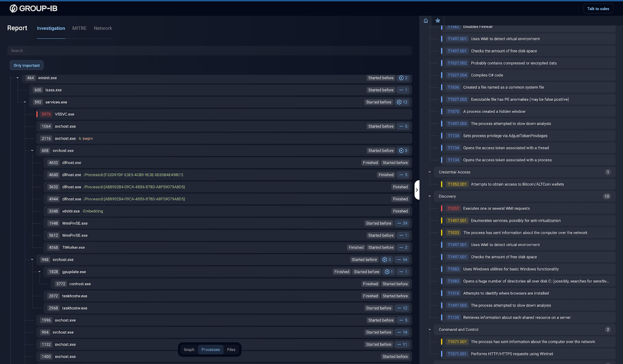
Task: Click the hexagon badge showing 12 on services.exe
Action: 402,102
